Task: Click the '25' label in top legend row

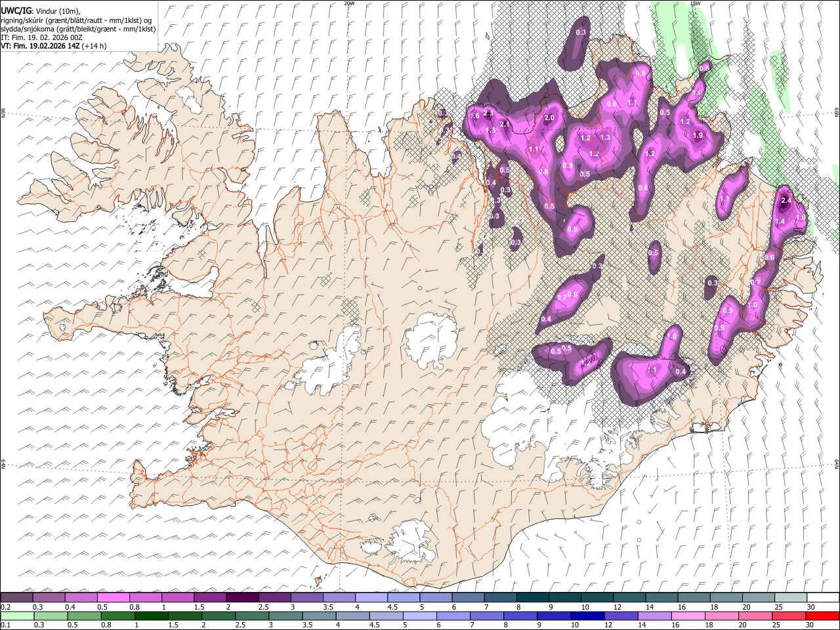Action: pyautogui.click(x=778, y=606)
